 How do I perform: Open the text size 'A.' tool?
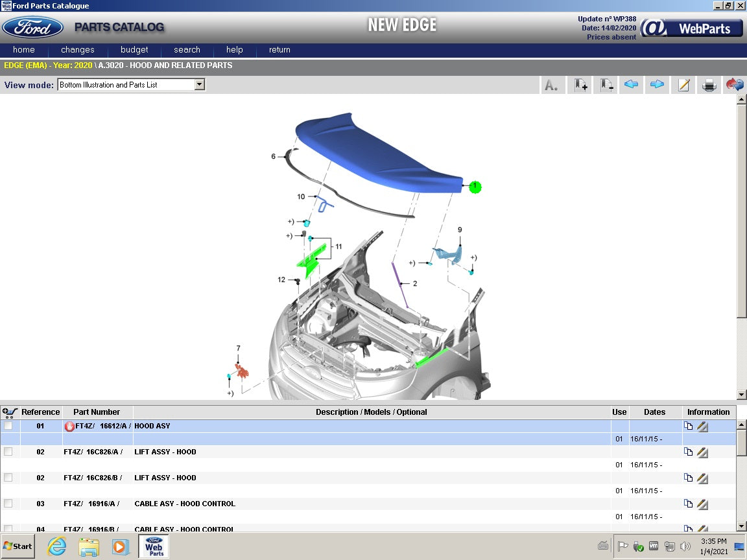pyautogui.click(x=551, y=86)
